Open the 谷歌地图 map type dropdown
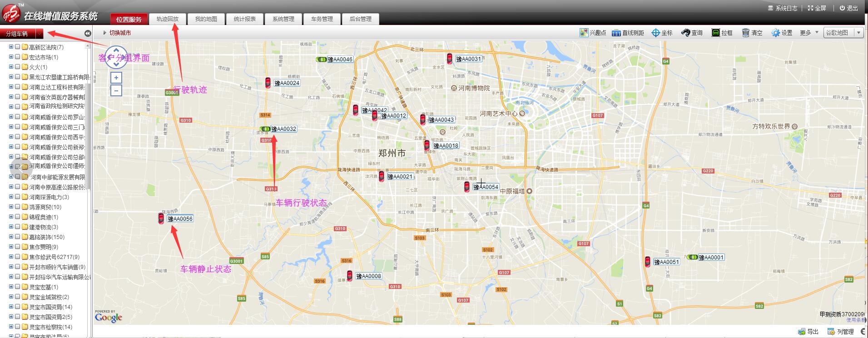This screenshot has height=338, width=868. tap(858, 33)
